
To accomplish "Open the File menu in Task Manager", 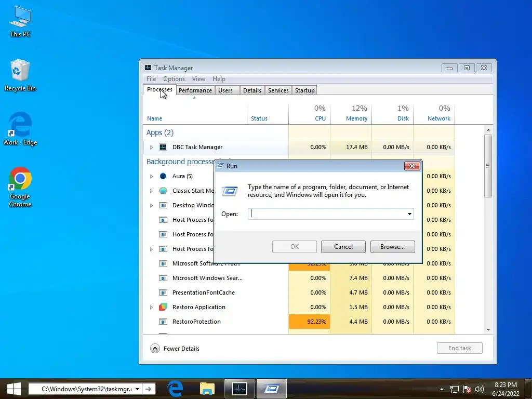I will coord(151,79).
